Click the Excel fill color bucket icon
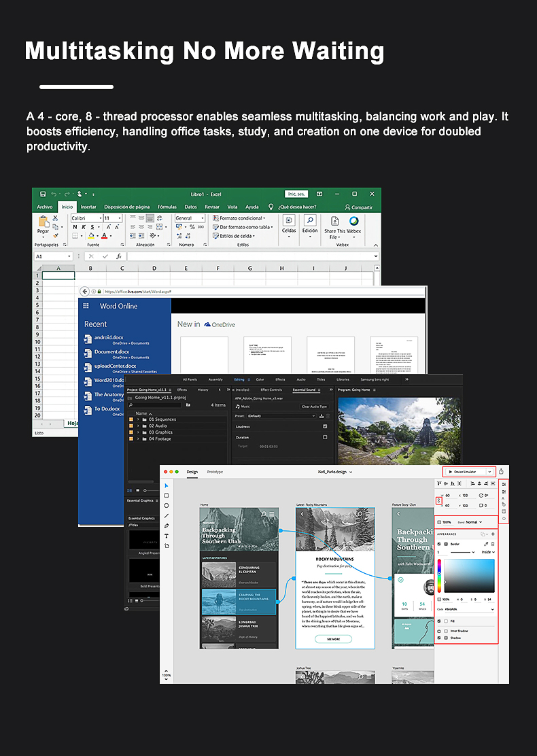537x756 pixels. (91, 236)
